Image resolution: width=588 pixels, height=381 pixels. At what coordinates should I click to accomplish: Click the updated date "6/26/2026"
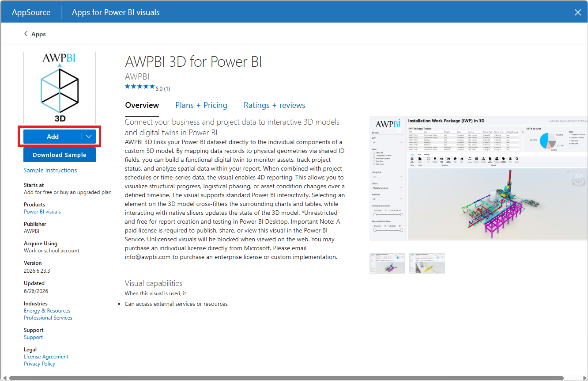tap(36, 291)
